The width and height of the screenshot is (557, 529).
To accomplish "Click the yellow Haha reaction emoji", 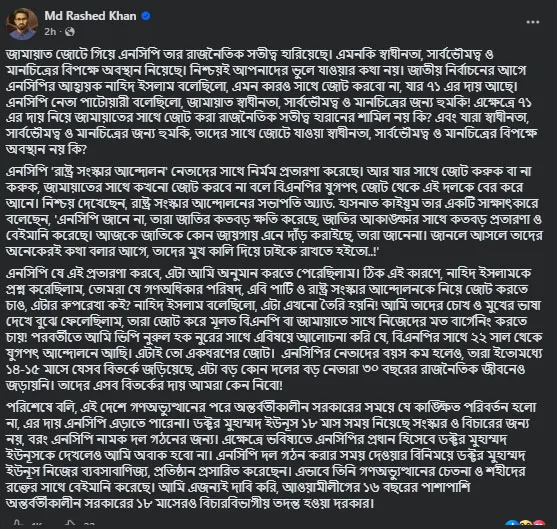I will [526, 525].
